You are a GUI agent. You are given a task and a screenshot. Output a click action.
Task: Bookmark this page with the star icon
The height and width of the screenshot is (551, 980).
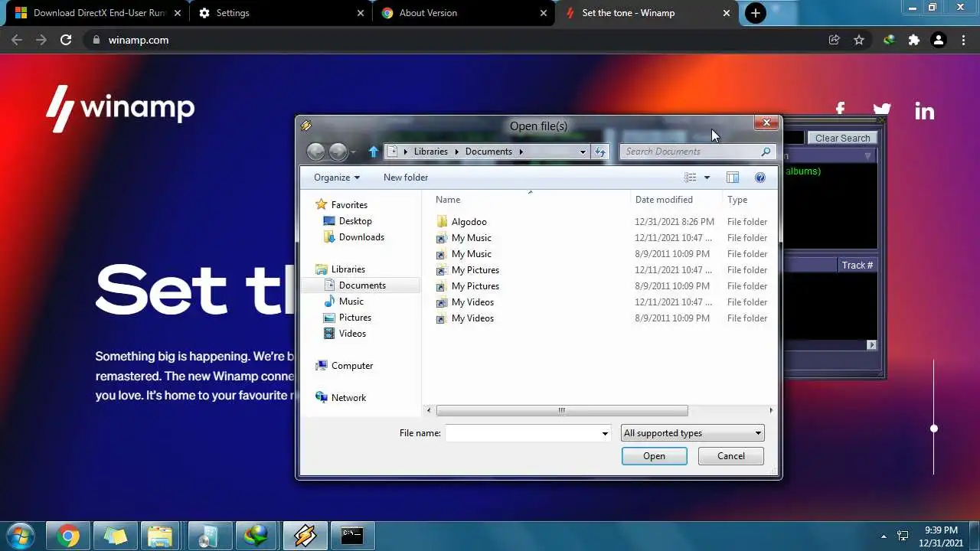click(859, 40)
